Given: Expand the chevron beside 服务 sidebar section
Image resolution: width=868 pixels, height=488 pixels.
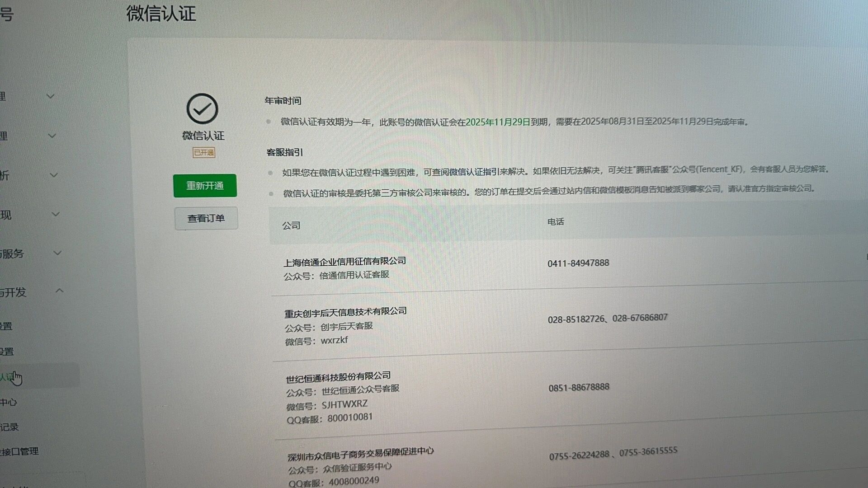Looking at the screenshot, I should point(57,253).
